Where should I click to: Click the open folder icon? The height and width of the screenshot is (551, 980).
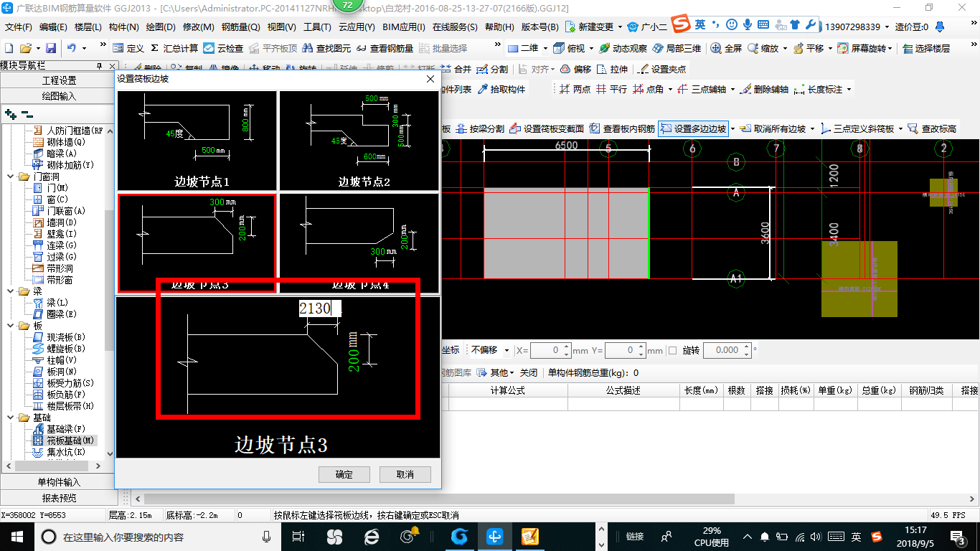25,48
